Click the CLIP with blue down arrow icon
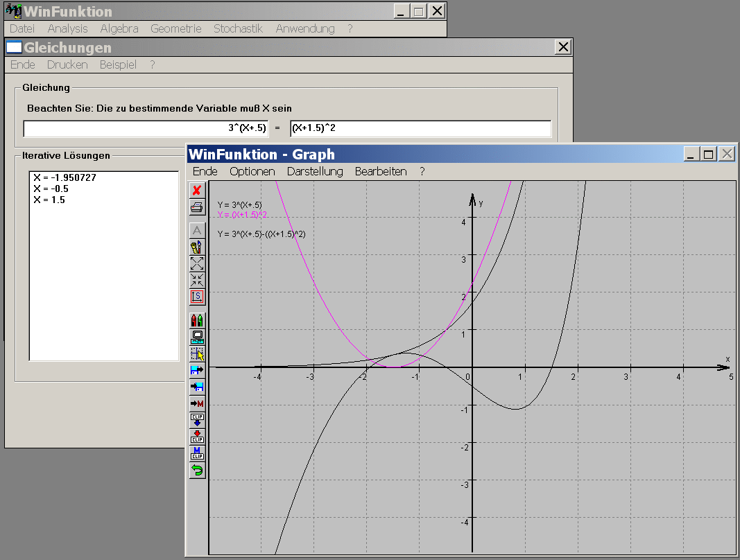Image resolution: width=740 pixels, height=560 pixels. coord(197,420)
